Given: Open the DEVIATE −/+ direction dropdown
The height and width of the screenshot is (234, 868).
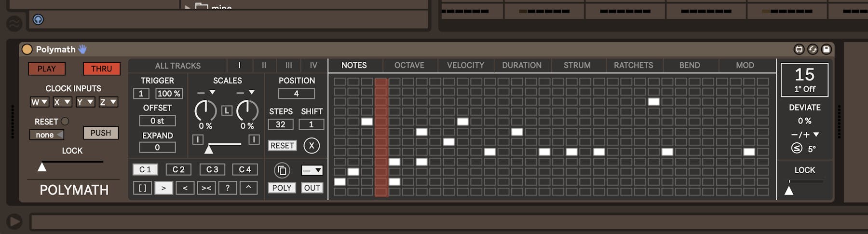Looking at the screenshot, I should point(805,135).
